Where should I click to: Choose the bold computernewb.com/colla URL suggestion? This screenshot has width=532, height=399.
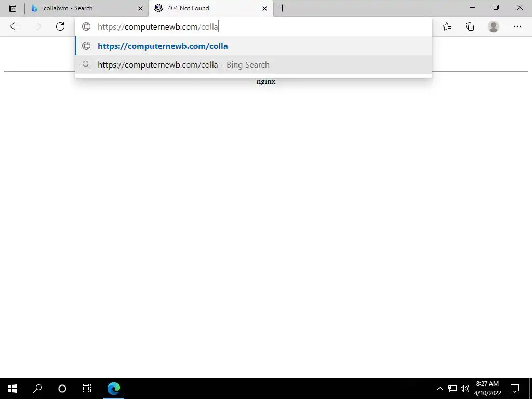click(x=254, y=46)
